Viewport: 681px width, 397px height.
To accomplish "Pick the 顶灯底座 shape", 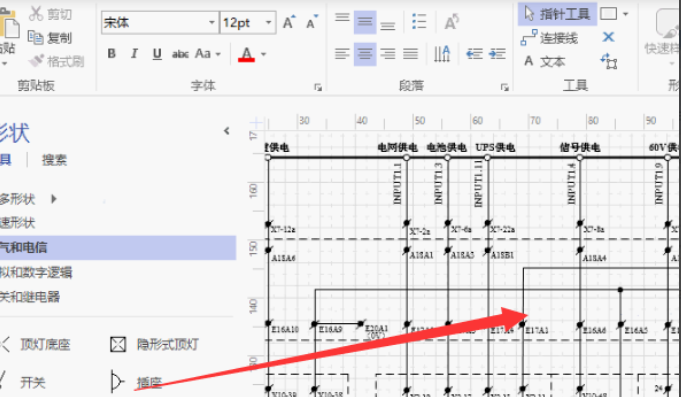I will 36,344.
